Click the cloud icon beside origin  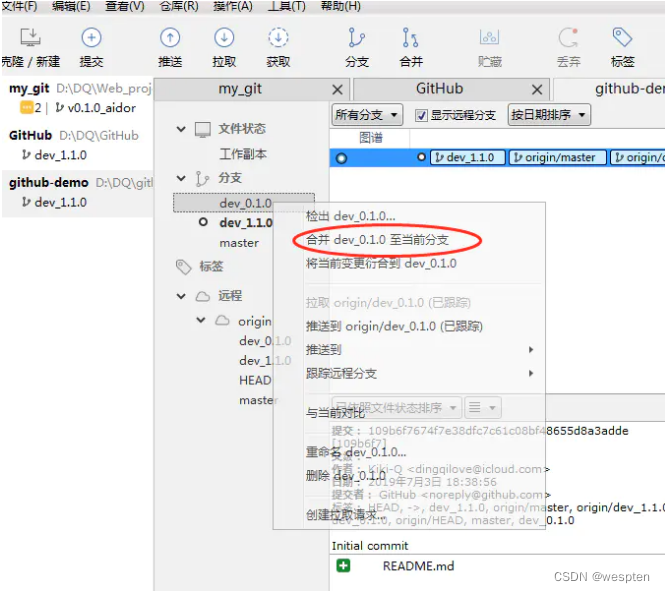point(222,320)
